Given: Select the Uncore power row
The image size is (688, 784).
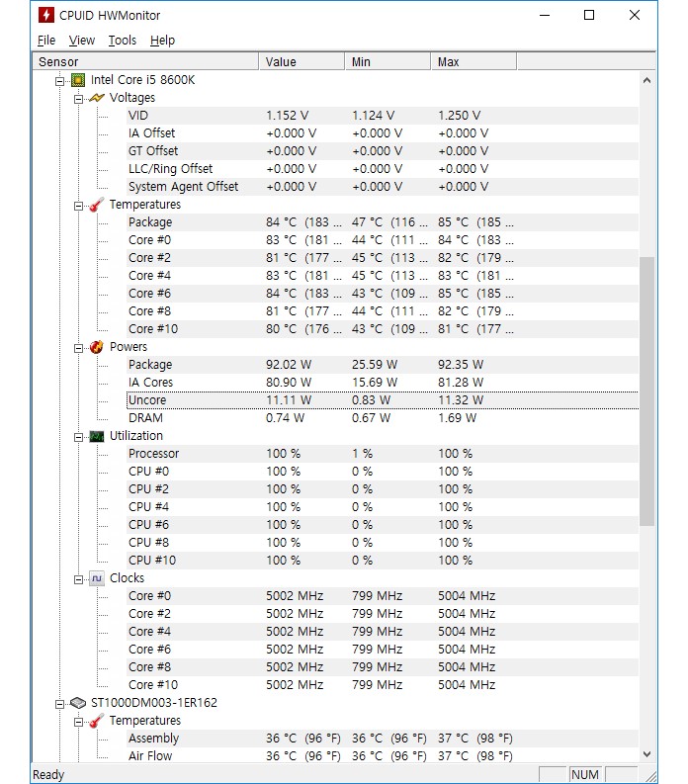Looking at the screenshot, I should pos(383,400).
